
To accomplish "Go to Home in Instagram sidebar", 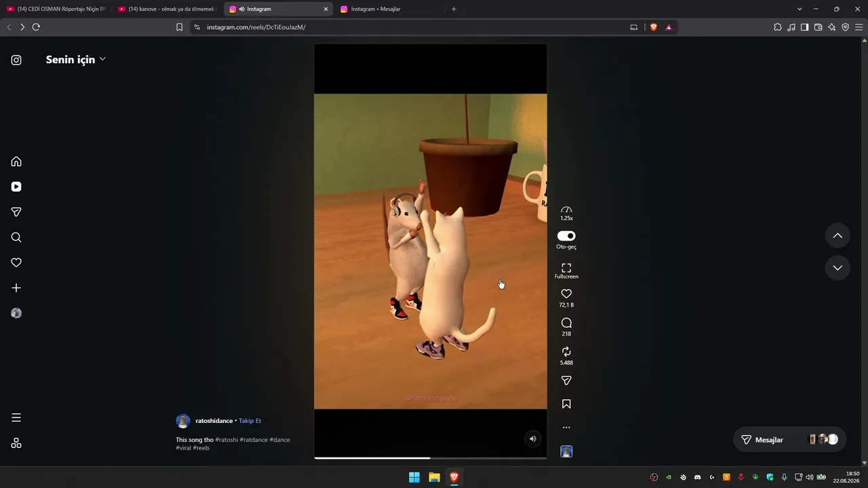I will [16, 161].
